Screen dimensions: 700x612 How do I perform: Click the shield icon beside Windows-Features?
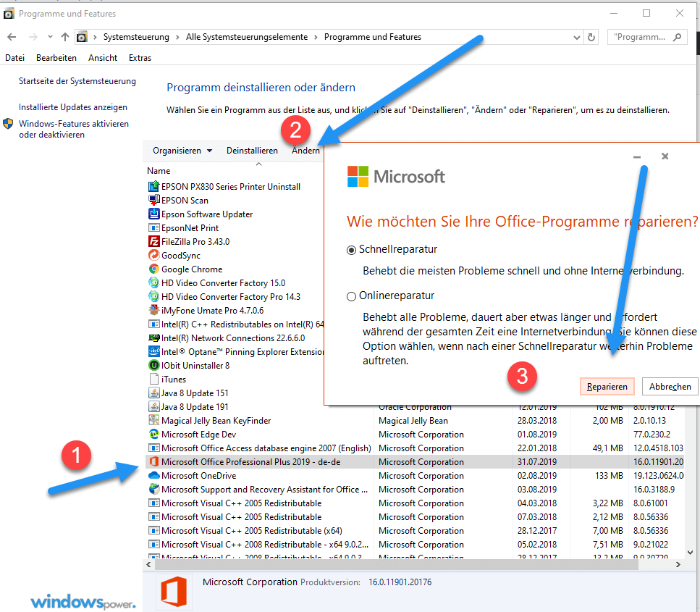(x=8, y=124)
